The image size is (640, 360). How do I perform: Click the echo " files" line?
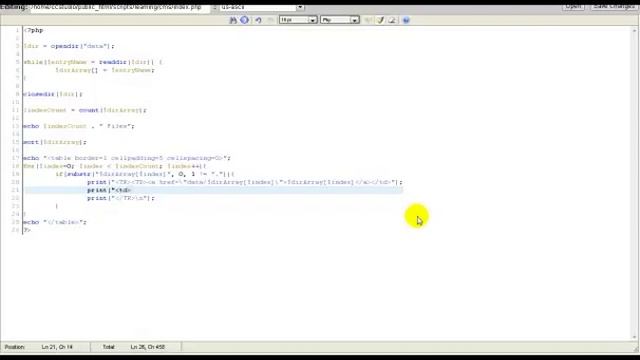click(79, 126)
